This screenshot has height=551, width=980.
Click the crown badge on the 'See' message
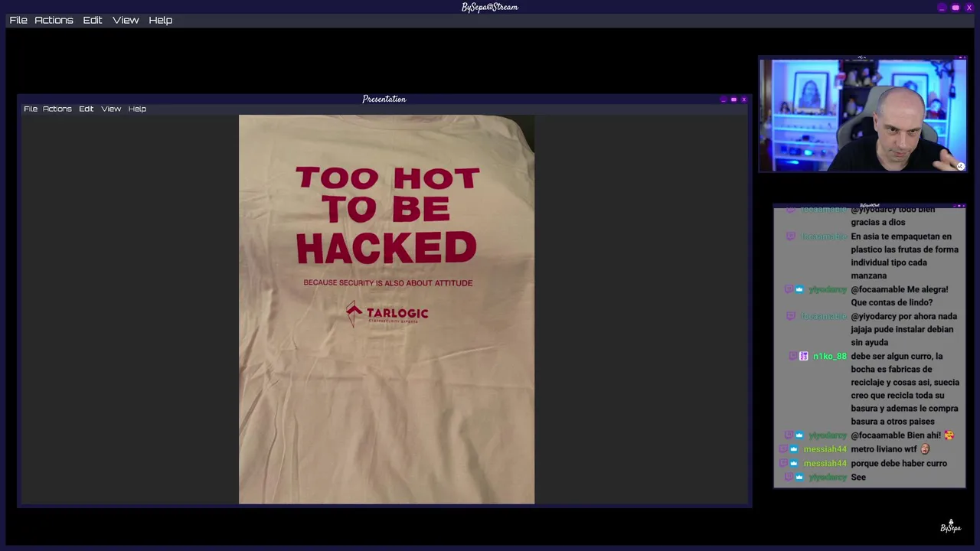pos(799,477)
